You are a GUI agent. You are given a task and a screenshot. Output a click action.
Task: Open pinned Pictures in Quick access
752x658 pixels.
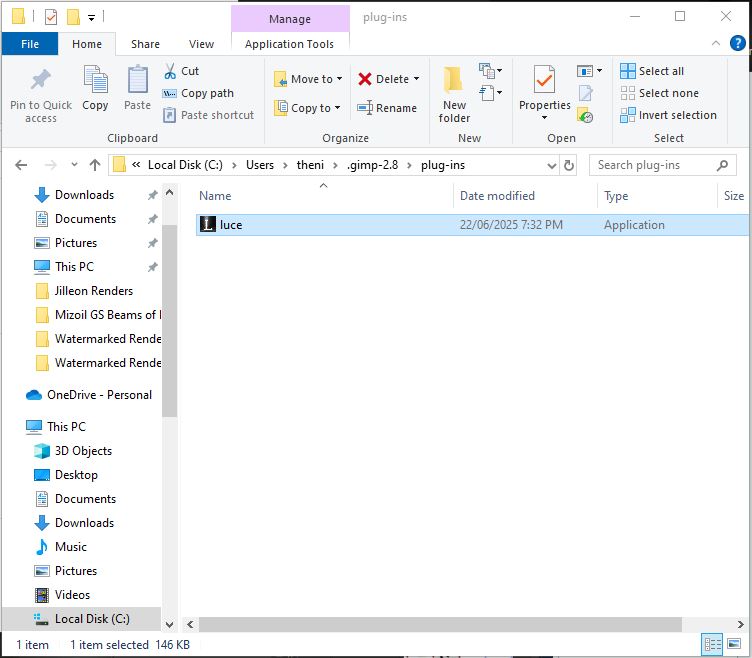tap(76, 243)
